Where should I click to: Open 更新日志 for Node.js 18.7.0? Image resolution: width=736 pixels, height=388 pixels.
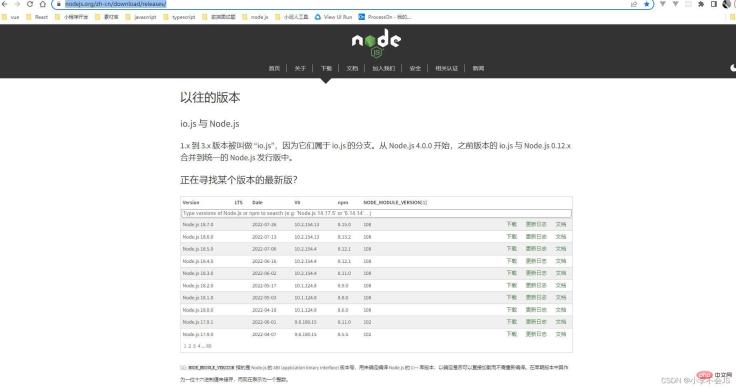click(536, 224)
